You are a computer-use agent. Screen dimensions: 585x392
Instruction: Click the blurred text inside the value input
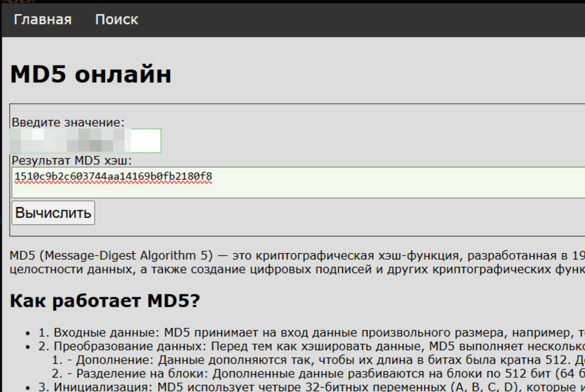(71, 141)
